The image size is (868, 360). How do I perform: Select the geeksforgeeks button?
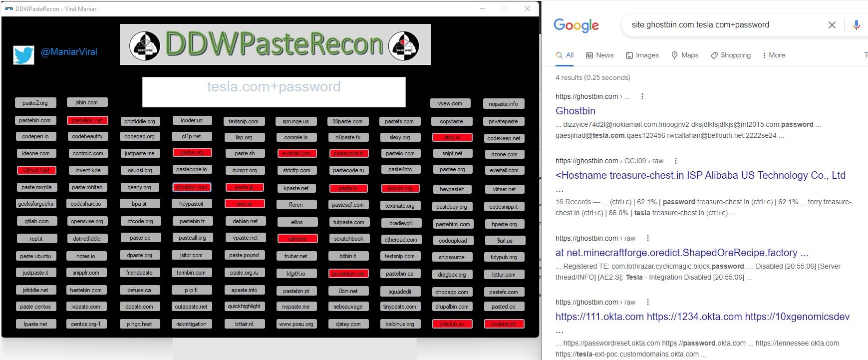[x=36, y=204]
